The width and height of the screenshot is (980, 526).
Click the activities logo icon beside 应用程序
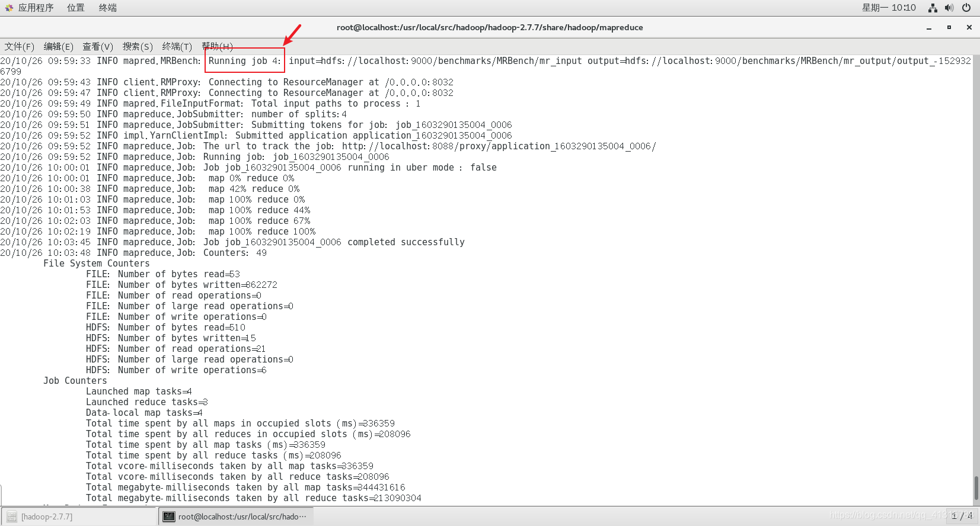tap(9, 8)
